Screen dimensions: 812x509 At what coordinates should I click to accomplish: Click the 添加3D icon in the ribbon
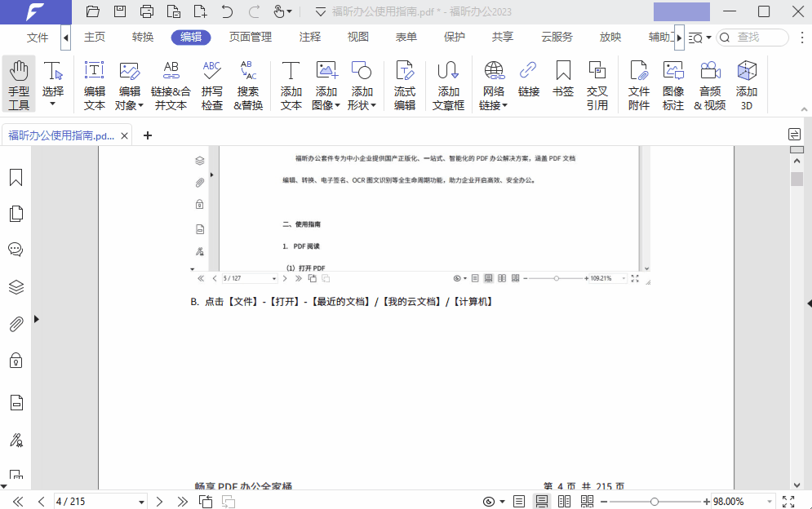pyautogui.click(x=747, y=84)
